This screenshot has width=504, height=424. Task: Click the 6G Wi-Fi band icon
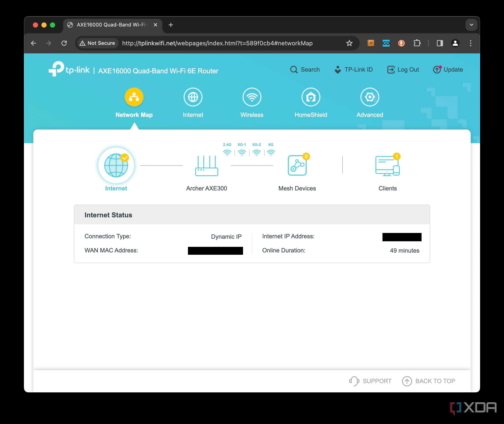tap(271, 153)
